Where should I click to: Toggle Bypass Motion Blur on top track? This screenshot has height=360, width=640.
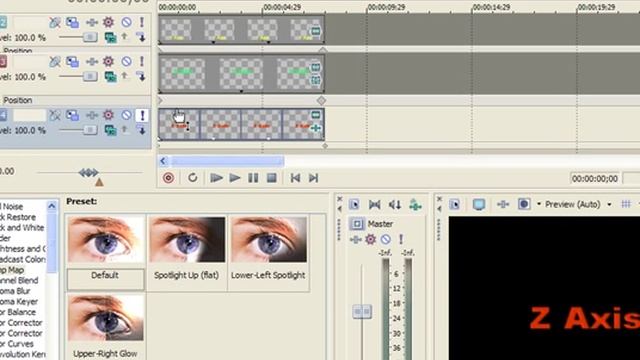pos(55,22)
